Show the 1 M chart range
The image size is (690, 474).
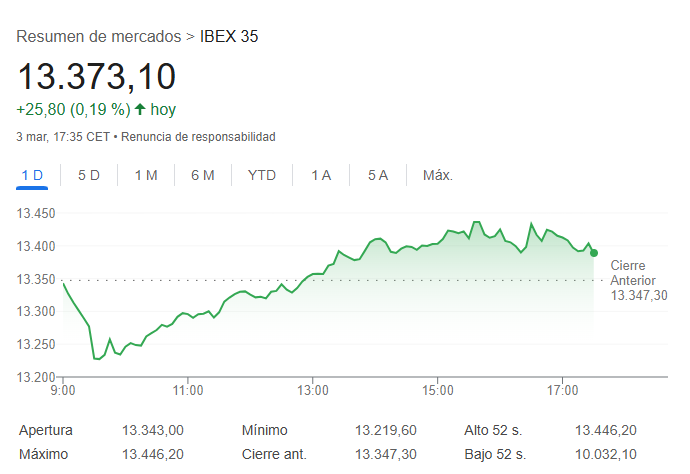pos(146,175)
